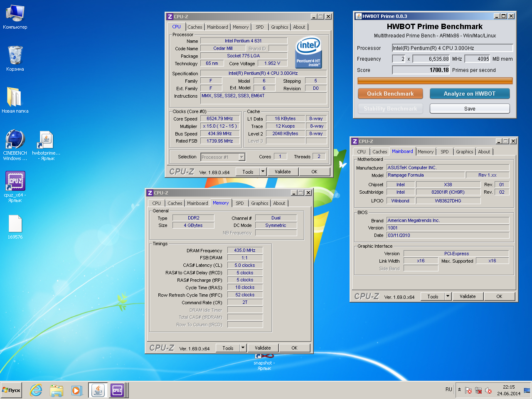Click CPU-Z title icon in Mainboard window

[x=355, y=141]
